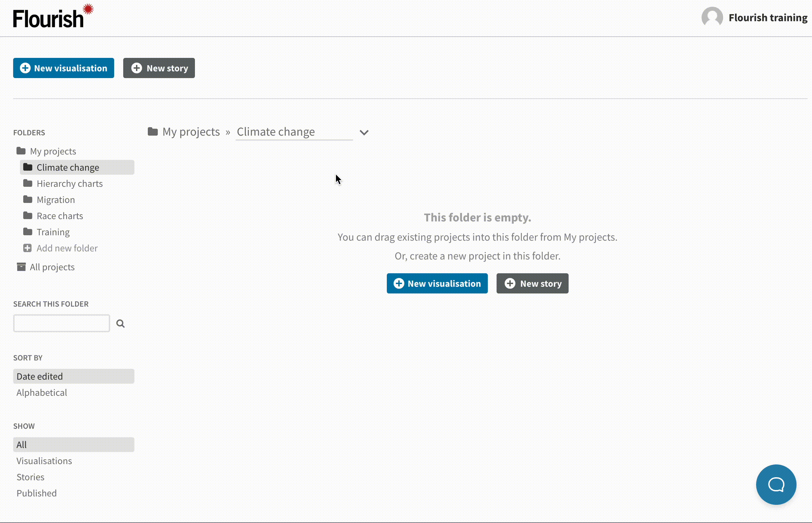This screenshot has height=523, width=812.
Task: Click folder icon next to Climate change
Action: tap(28, 167)
